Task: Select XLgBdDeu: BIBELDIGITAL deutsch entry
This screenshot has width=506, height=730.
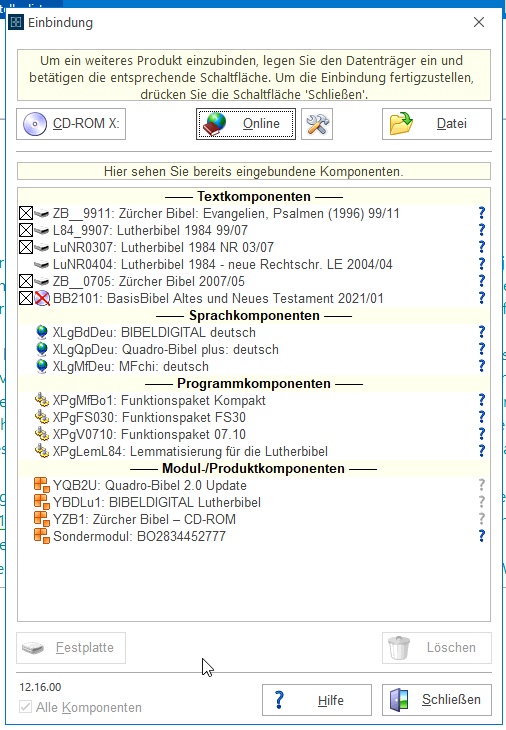Action: 154,332
